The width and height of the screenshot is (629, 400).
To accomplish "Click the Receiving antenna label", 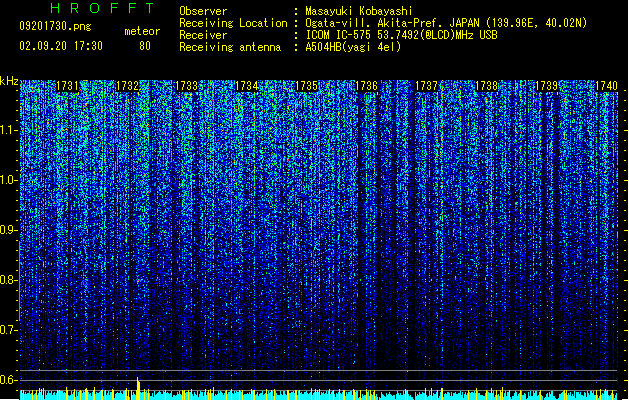I will (x=230, y=47).
